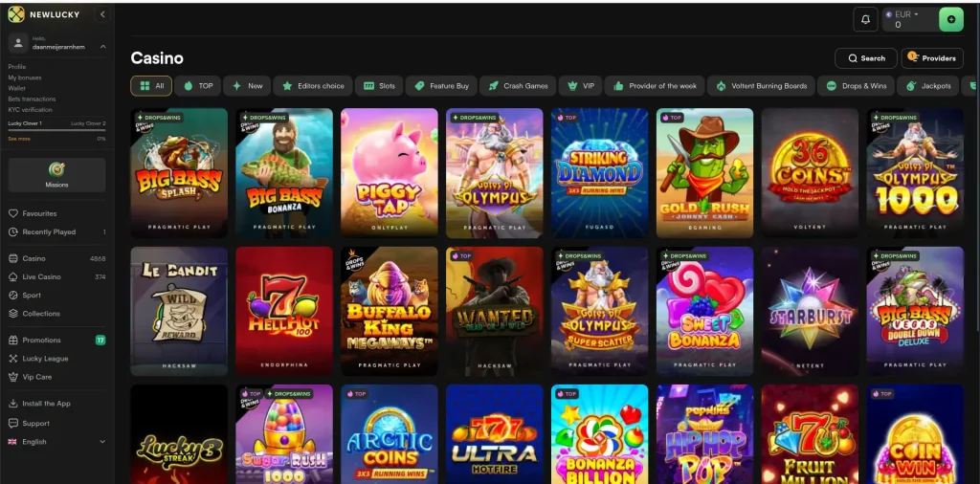Screen dimensions: 980x484
Task: Click the user avatar icon
Action: [x=18, y=42]
